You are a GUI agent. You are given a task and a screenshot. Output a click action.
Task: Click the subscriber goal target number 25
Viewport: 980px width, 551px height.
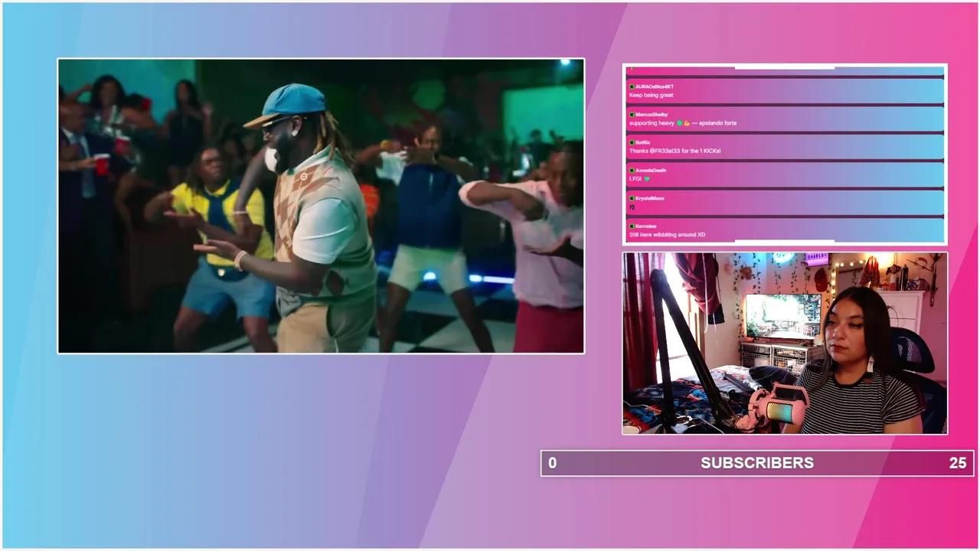(958, 463)
